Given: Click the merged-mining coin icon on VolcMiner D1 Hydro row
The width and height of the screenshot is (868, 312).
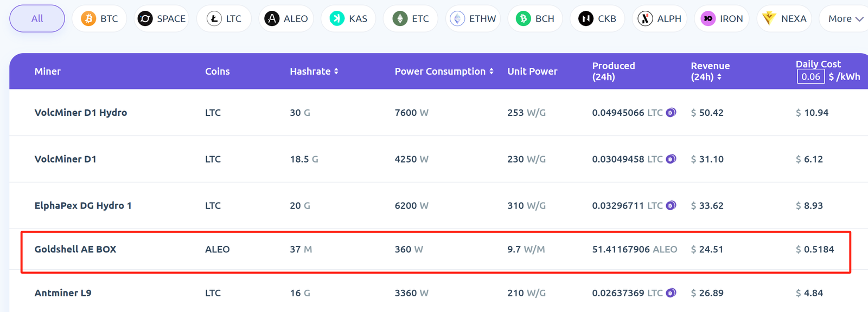Looking at the screenshot, I should (x=671, y=113).
